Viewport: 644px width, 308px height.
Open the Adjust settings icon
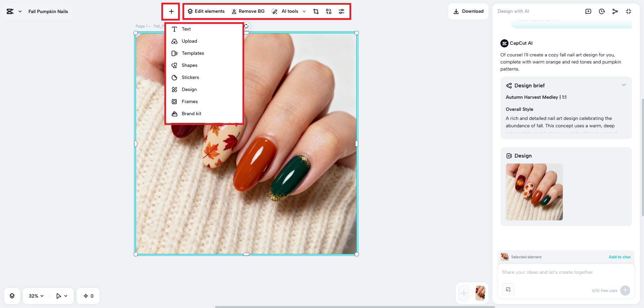pyautogui.click(x=341, y=11)
